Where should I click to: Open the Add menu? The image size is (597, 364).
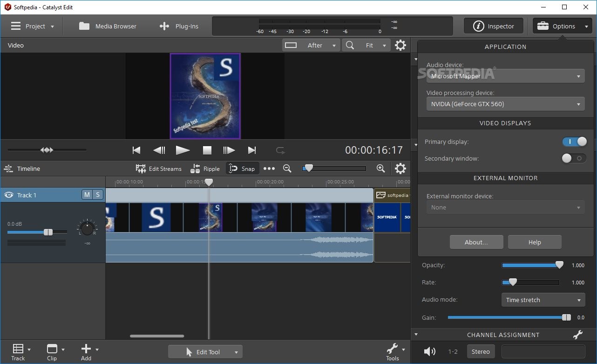[x=89, y=352]
